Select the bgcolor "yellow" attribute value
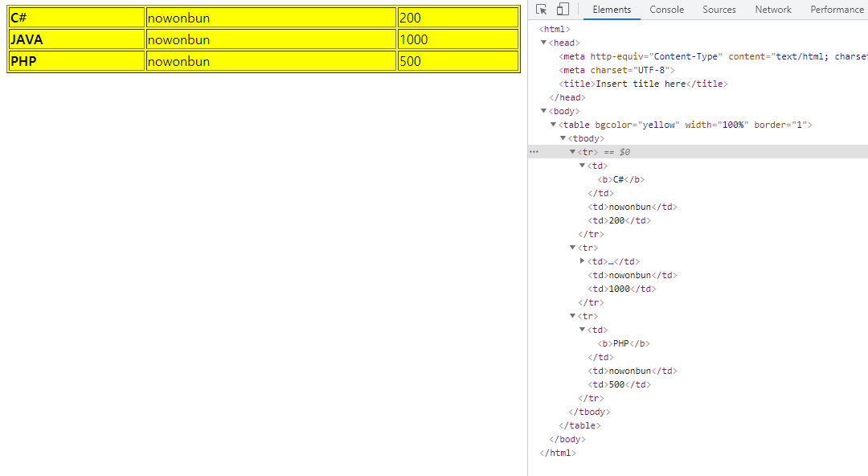Screen dimensions: 868x476 pos(658,125)
